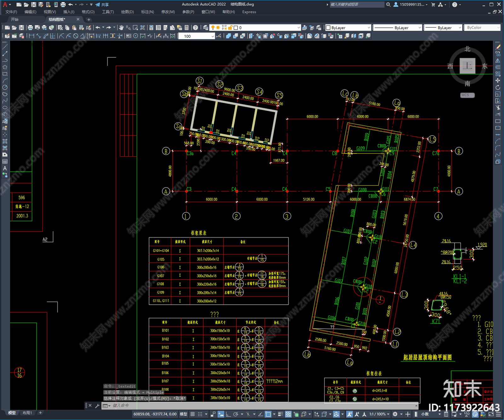
Task: Toggle dynamic input in status bar
Action: (221, 414)
